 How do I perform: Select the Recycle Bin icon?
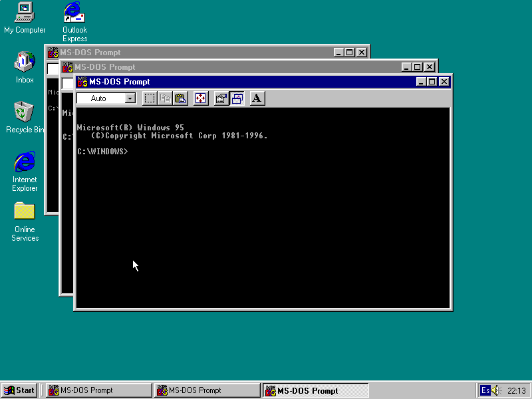click(25, 118)
